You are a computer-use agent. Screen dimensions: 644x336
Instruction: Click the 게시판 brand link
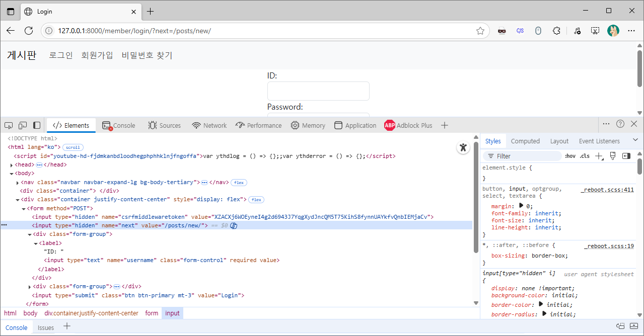point(22,55)
